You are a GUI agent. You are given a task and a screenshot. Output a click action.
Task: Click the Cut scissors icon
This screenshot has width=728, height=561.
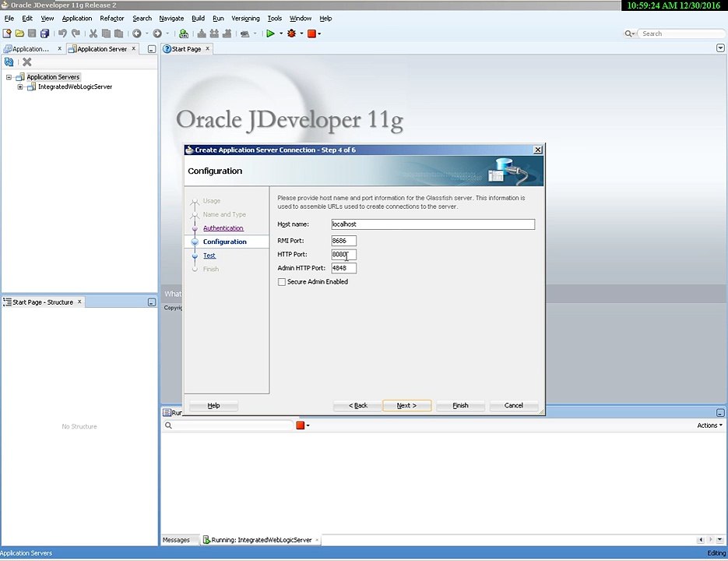click(93, 34)
